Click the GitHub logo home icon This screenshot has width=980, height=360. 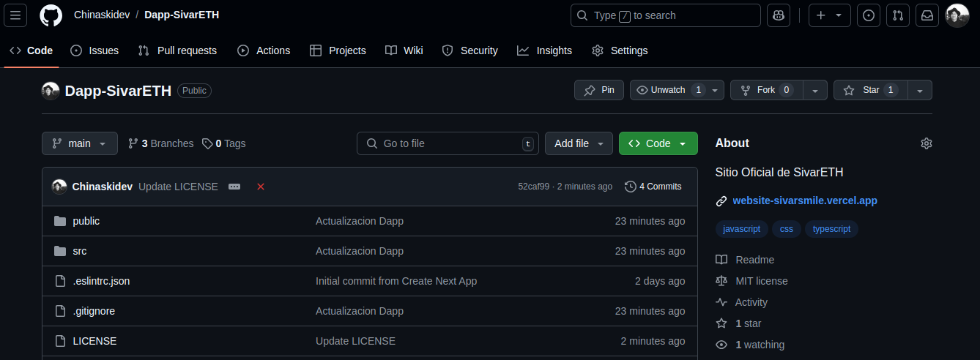coord(51,15)
